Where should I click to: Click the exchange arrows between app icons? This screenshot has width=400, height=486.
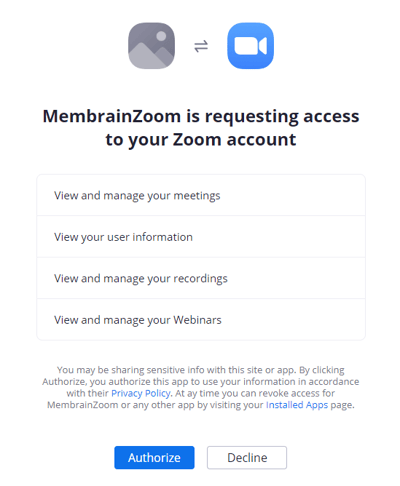(201, 46)
